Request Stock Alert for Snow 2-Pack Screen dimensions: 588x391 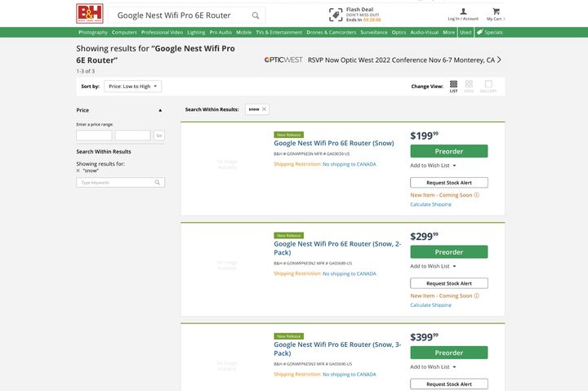pyautogui.click(x=449, y=283)
